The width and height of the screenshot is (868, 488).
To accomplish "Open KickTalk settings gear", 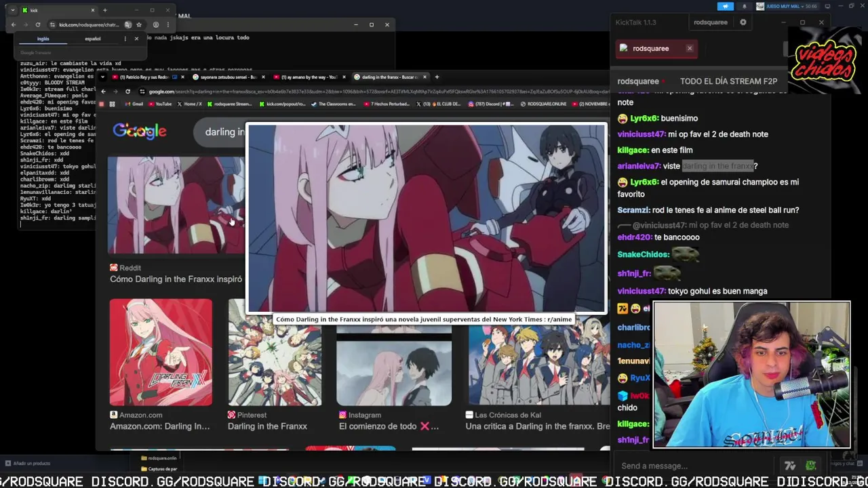I will (743, 22).
